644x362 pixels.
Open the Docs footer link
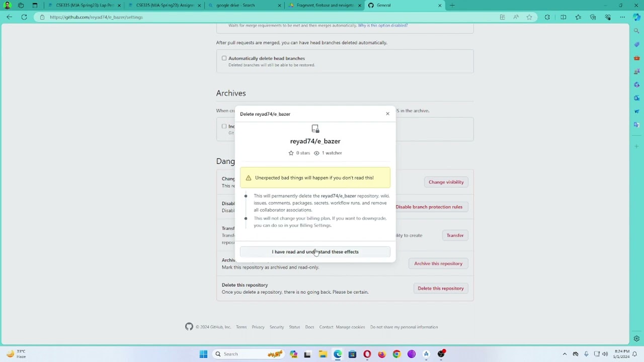pyautogui.click(x=309, y=327)
